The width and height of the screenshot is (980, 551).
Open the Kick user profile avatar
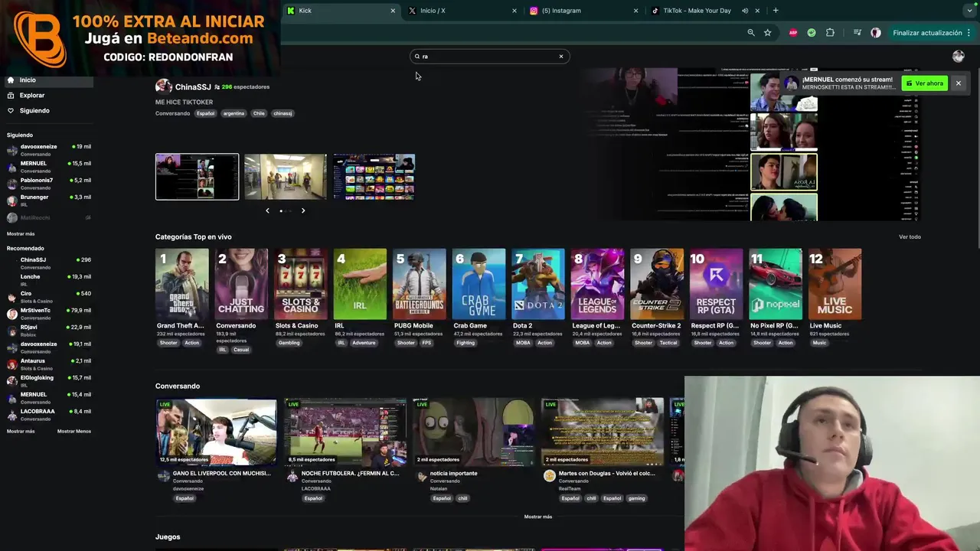(958, 57)
